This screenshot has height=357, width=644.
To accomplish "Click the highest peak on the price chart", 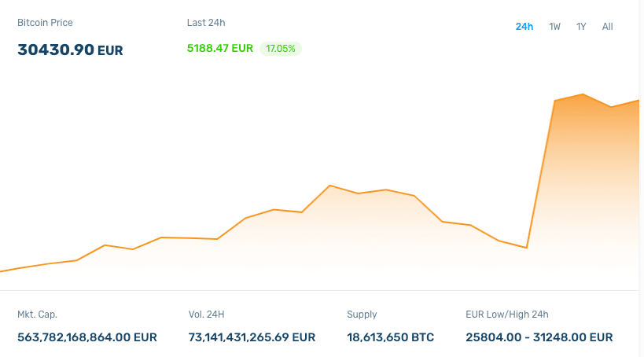I will [x=583, y=94].
